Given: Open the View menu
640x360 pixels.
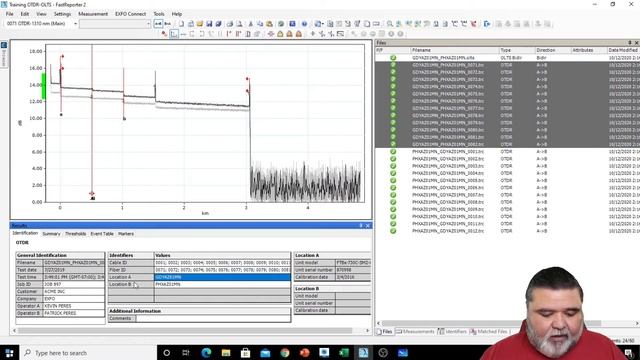Looking at the screenshot, I should tap(41, 14).
